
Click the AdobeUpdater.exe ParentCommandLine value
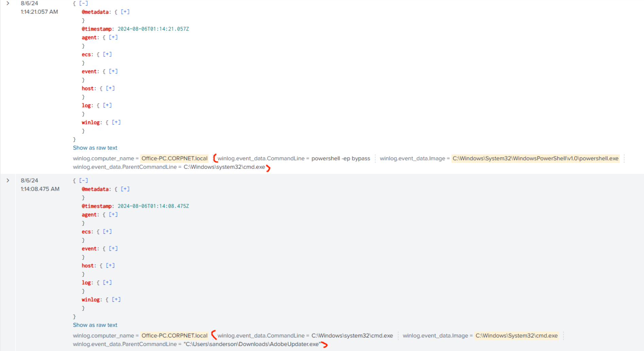click(x=252, y=344)
